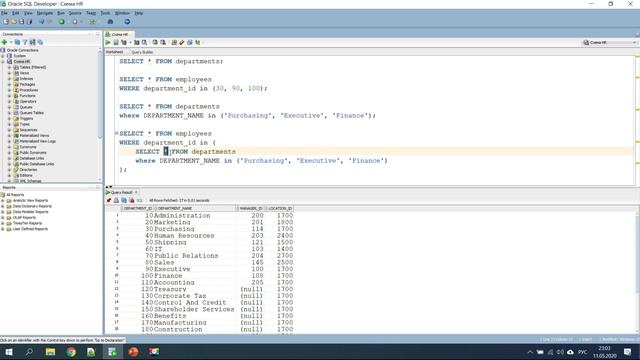
Task: Click the green New Connection plus icon
Action: click(4, 42)
